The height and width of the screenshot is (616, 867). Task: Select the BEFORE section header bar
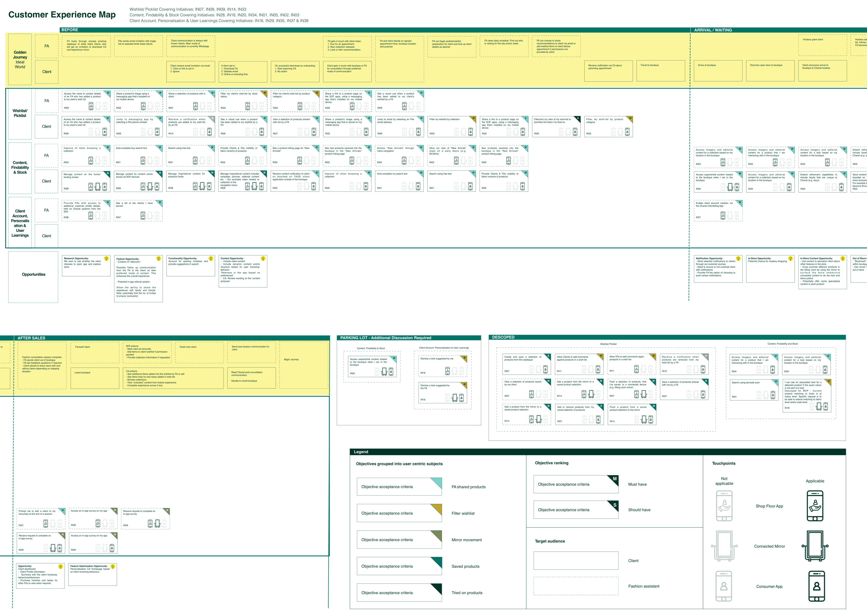[x=375, y=29]
